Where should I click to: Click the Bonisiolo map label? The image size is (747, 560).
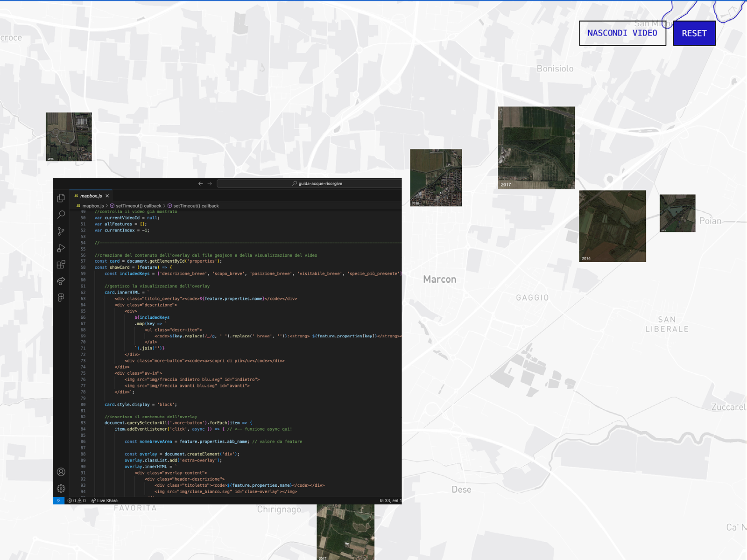tap(555, 69)
